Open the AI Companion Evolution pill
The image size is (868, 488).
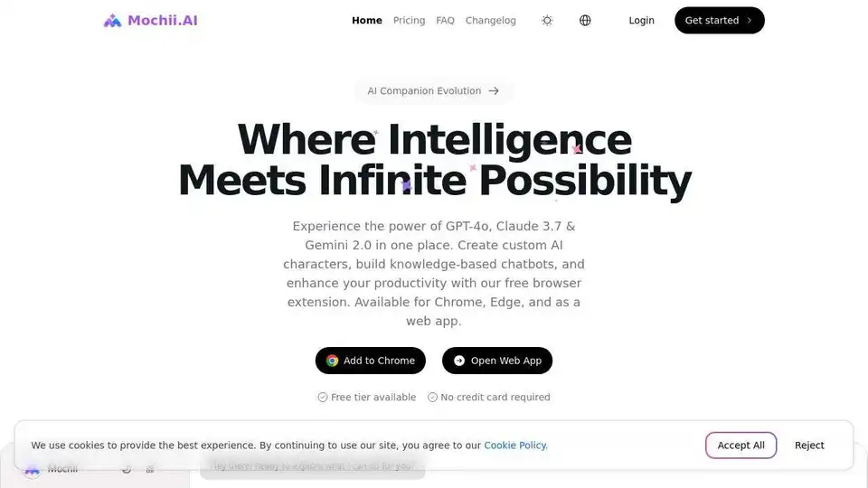coord(433,90)
